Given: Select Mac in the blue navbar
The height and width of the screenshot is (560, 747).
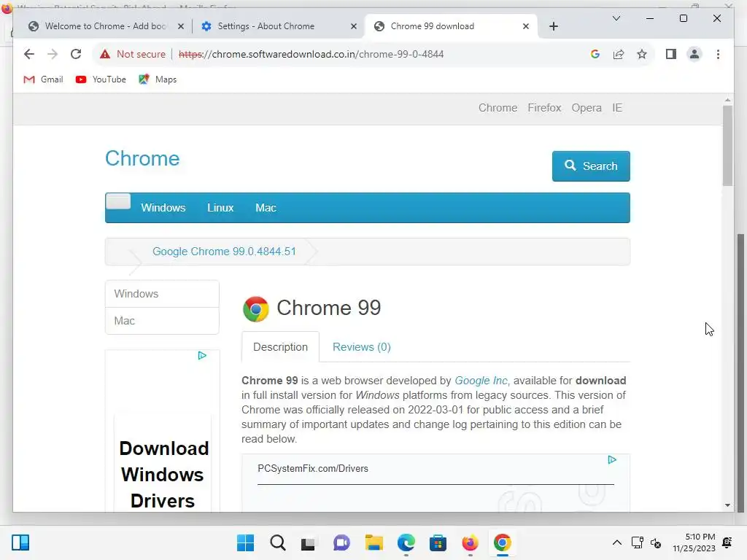Looking at the screenshot, I should 266,208.
